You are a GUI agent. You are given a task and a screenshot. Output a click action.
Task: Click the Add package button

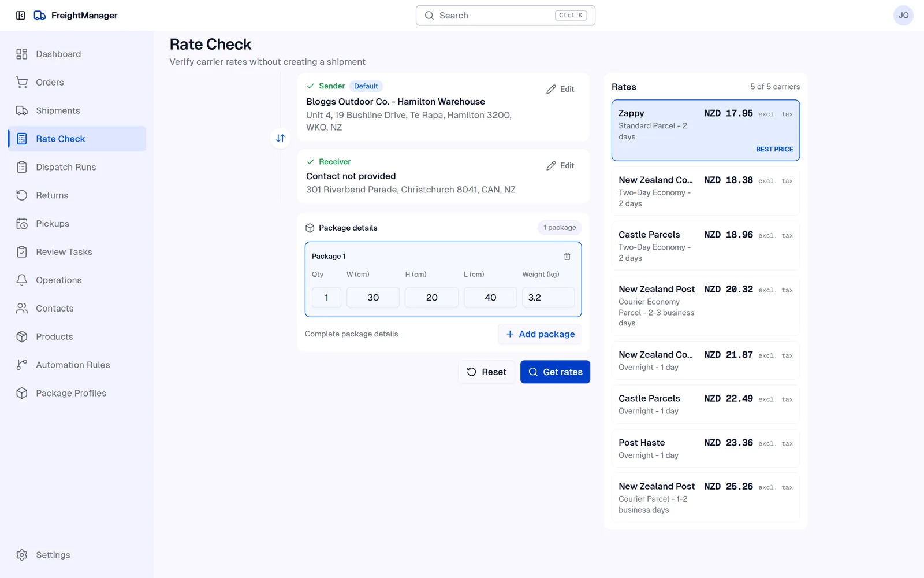click(540, 334)
